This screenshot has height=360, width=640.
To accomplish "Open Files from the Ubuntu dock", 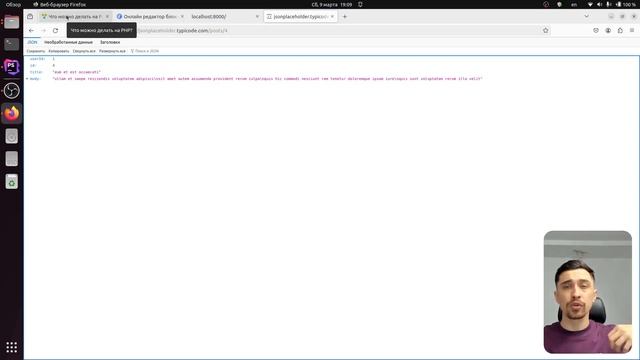I will 11,22.
